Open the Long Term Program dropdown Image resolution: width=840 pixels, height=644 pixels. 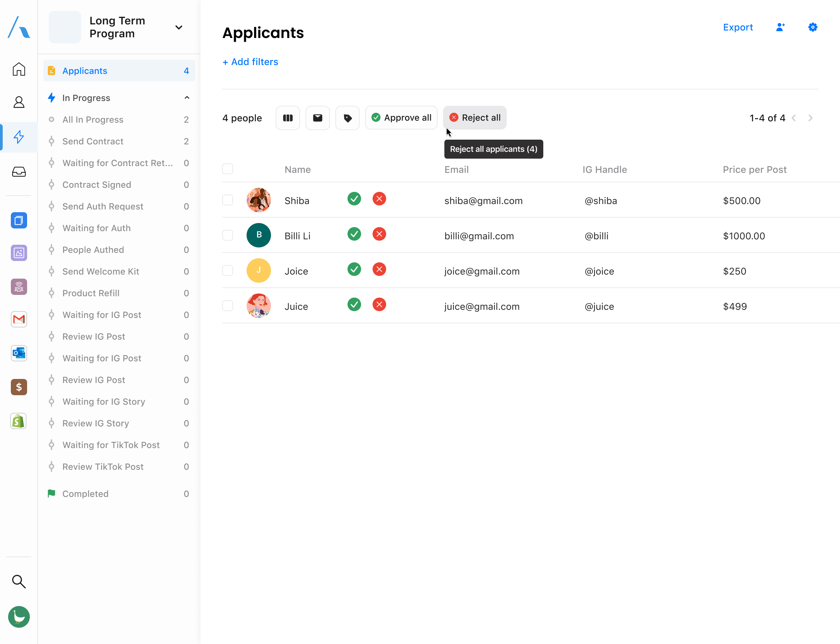[x=178, y=27]
